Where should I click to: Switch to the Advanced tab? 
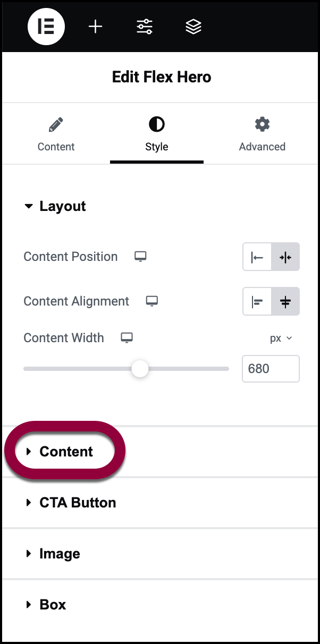262,135
